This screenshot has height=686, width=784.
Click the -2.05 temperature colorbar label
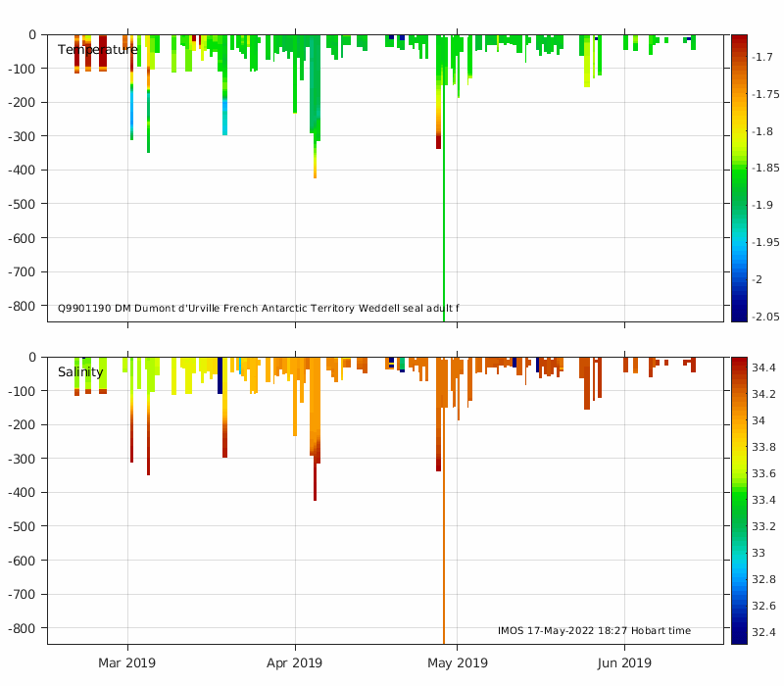[x=765, y=317]
